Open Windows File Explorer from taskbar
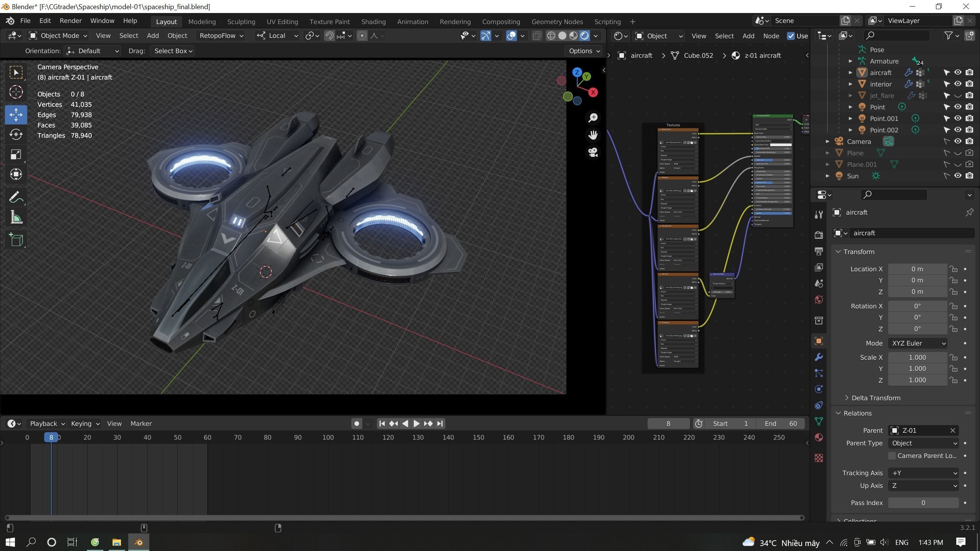The image size is (980, 551). [116, 542]
